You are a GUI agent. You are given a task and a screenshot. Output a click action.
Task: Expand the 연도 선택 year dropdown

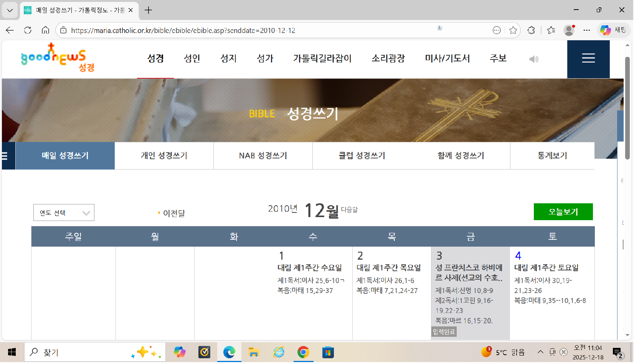(64, 213)
